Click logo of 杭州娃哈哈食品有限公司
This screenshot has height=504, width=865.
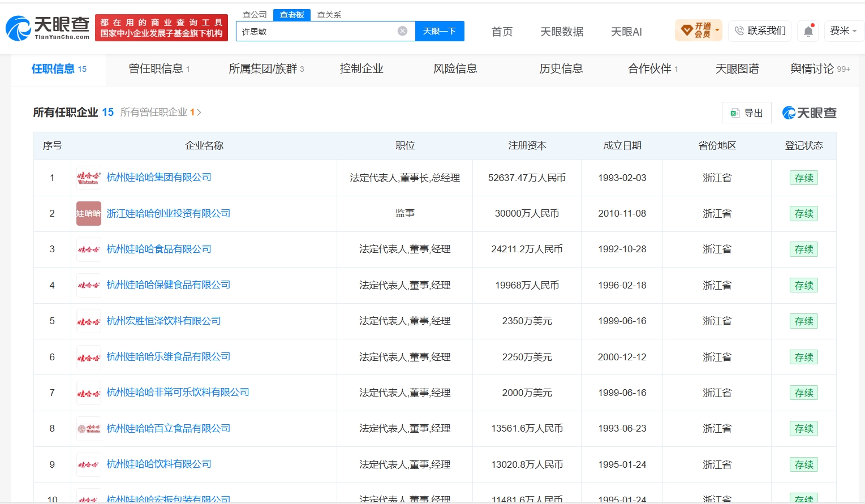89,249
